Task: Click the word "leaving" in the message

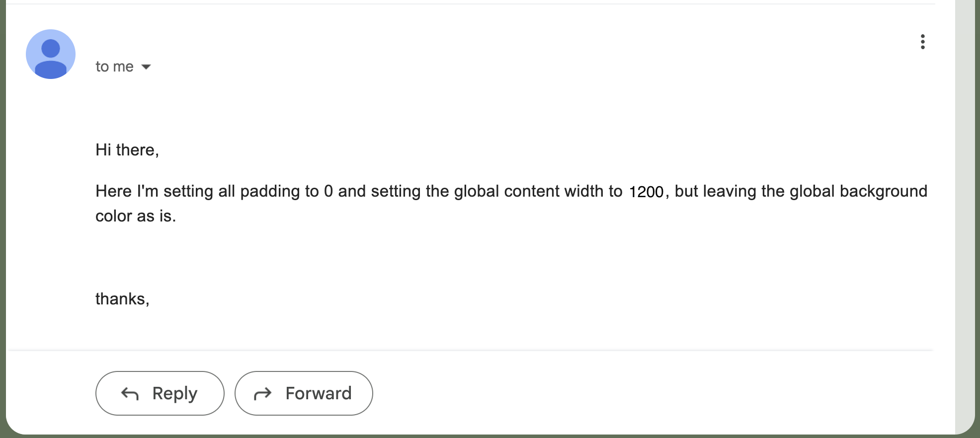Action: pyautogui.click(x=730, y=192)
